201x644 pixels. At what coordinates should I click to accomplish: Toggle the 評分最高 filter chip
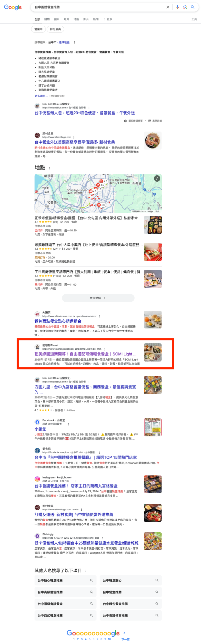coord(56,29)
